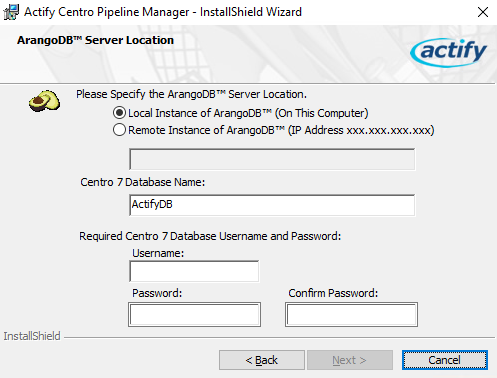The image size is (497, 378).
Task: Close the InstallShield Wizard window
Action: click(483, 12)
